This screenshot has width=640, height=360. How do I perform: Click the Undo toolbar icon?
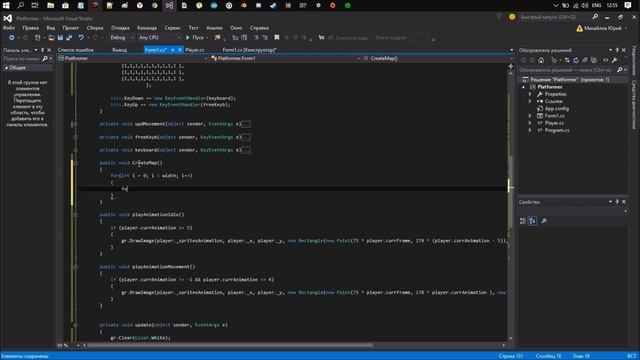(x=81, y=38)
